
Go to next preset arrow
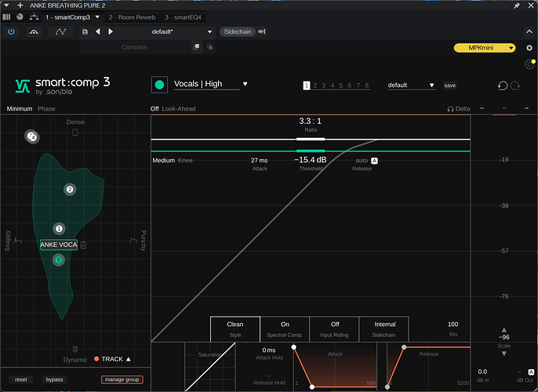tap(111, 31)
